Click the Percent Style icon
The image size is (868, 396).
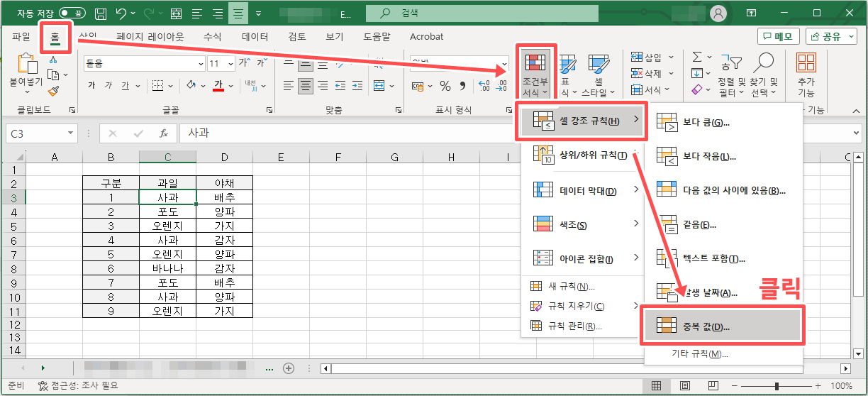[x=445, y=86]
